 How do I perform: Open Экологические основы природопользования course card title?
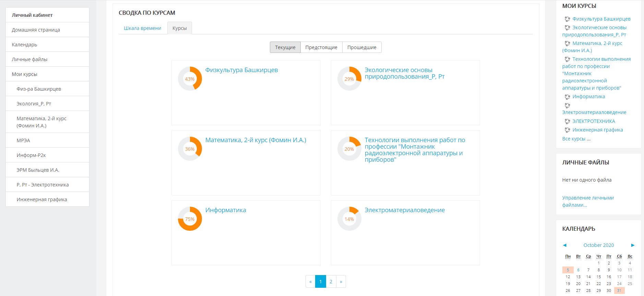pos(405,73)
